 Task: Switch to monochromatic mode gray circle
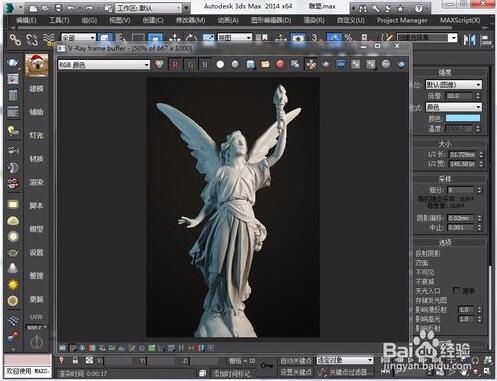(x=235, y=64)
